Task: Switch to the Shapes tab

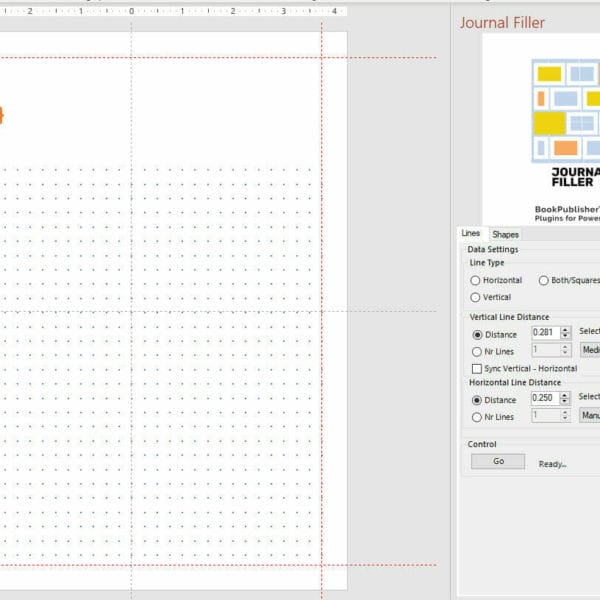Action: click(505, 234)
